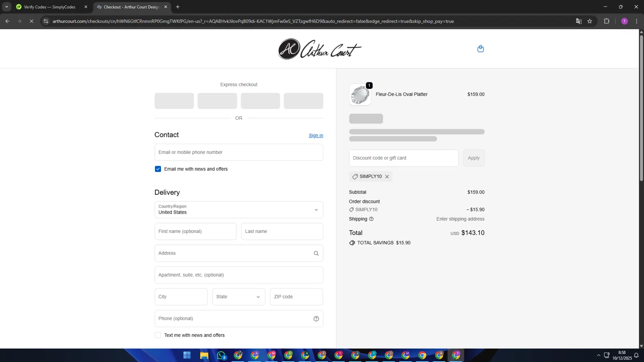This screenshot has width=644, height=362.
Task: Open the phone number help icon
Action: coord(316,319)
